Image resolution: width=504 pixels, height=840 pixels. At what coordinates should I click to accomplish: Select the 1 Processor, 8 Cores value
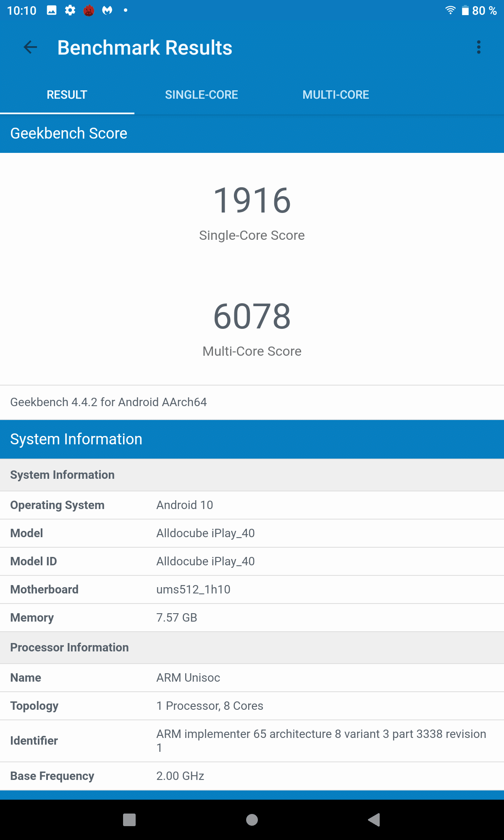pos(210,706)
